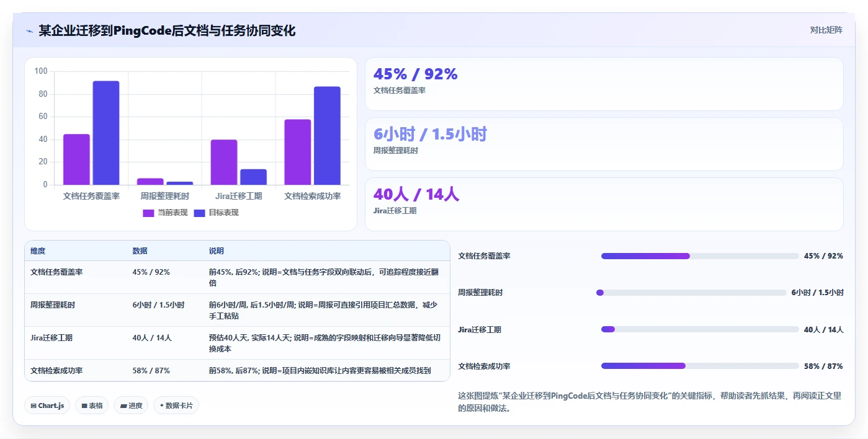Click the purple Jira迁移工期 bar in chart

click(x=224, y=162)
